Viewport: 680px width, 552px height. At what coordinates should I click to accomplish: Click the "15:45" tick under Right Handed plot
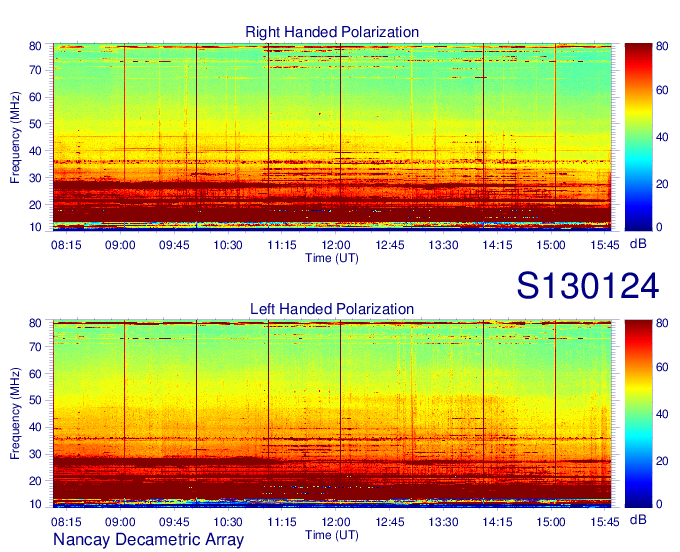(605, 245)
